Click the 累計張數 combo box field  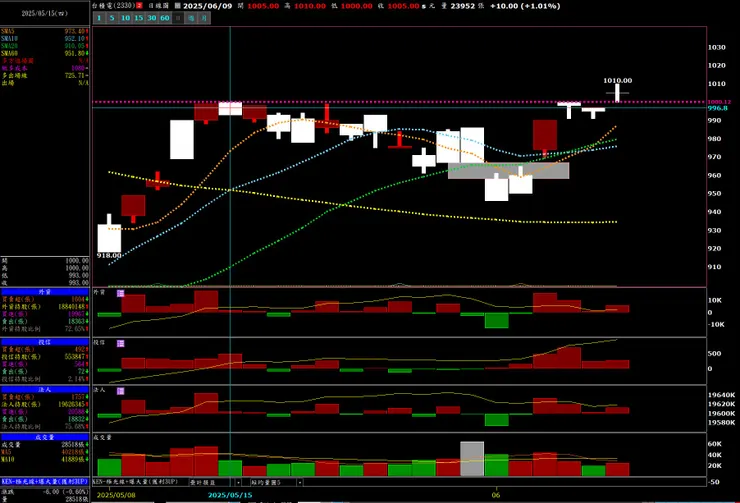215,482
